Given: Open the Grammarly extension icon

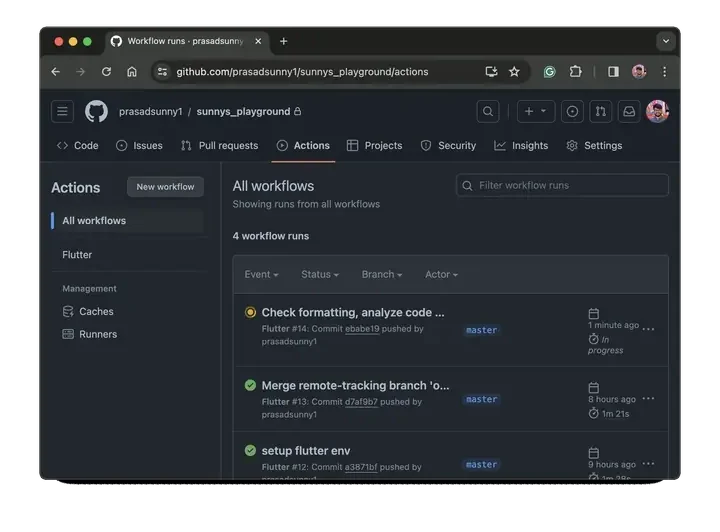Looking at the screenshot, I should click(x=549, y=72).
